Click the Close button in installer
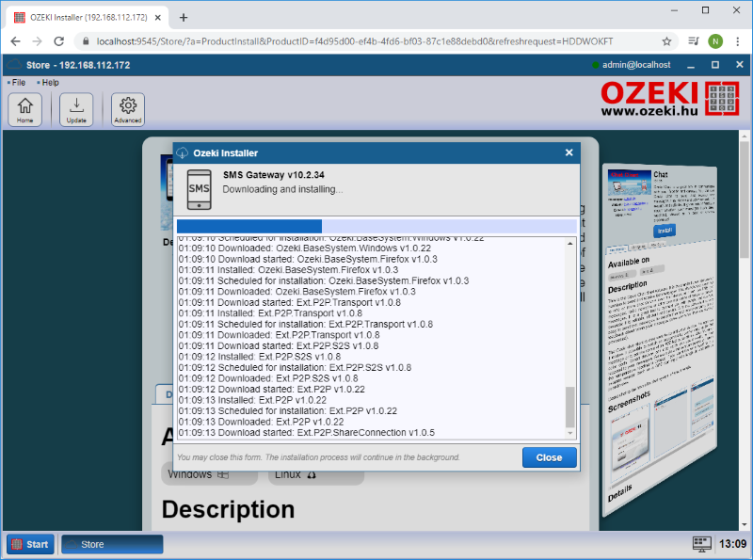 (x=549, y=457)
